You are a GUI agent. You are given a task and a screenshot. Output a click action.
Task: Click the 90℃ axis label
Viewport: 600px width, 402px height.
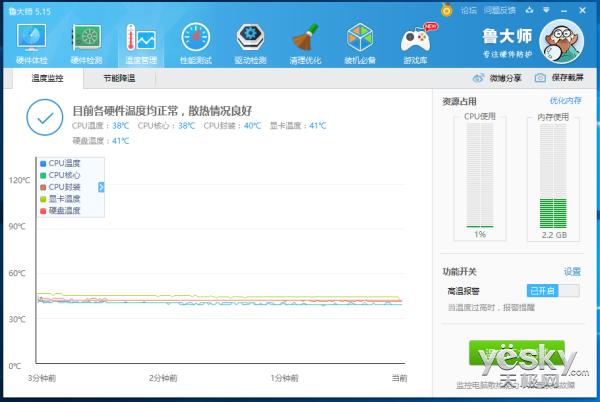(x=17, y=226)
